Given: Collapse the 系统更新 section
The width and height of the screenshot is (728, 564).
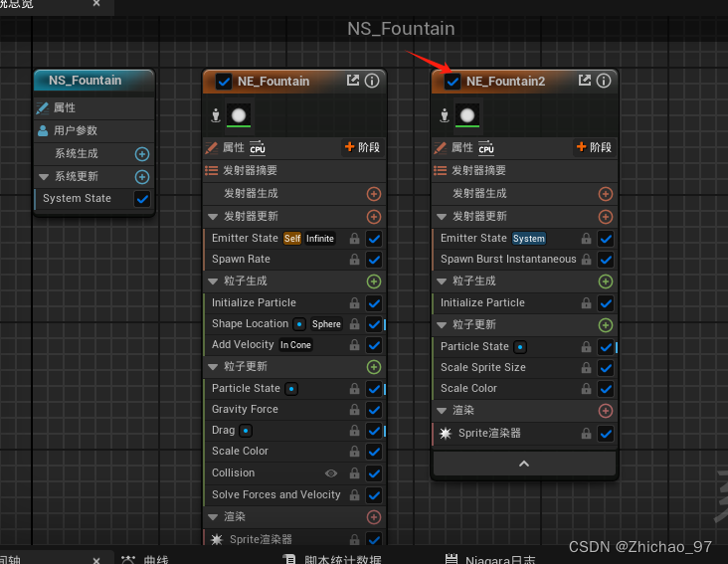Looking at the screenshot, I should [x=44, y=177].
